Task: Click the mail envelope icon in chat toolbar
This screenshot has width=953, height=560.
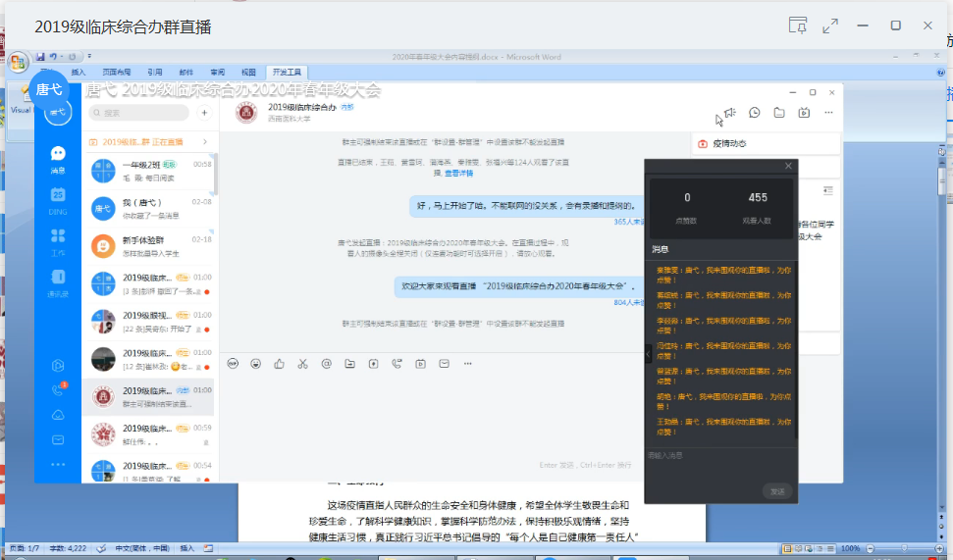Action: click(x=445, y=364)
